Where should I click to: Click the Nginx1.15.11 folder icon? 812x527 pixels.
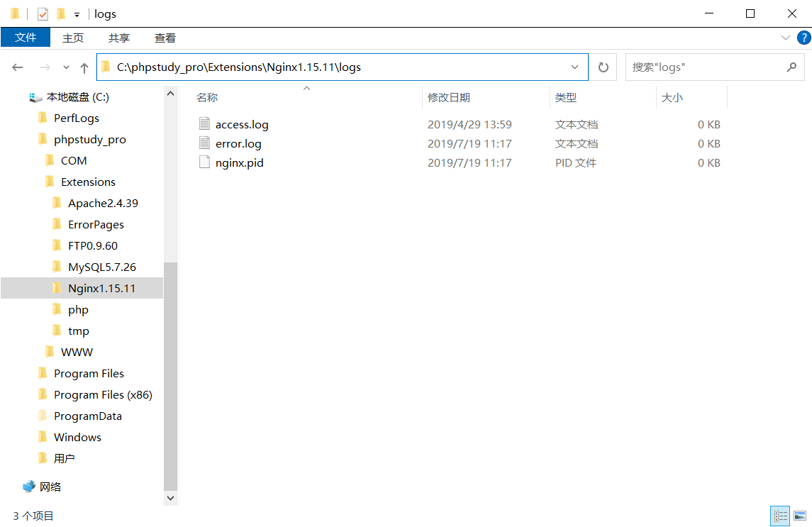57,287
